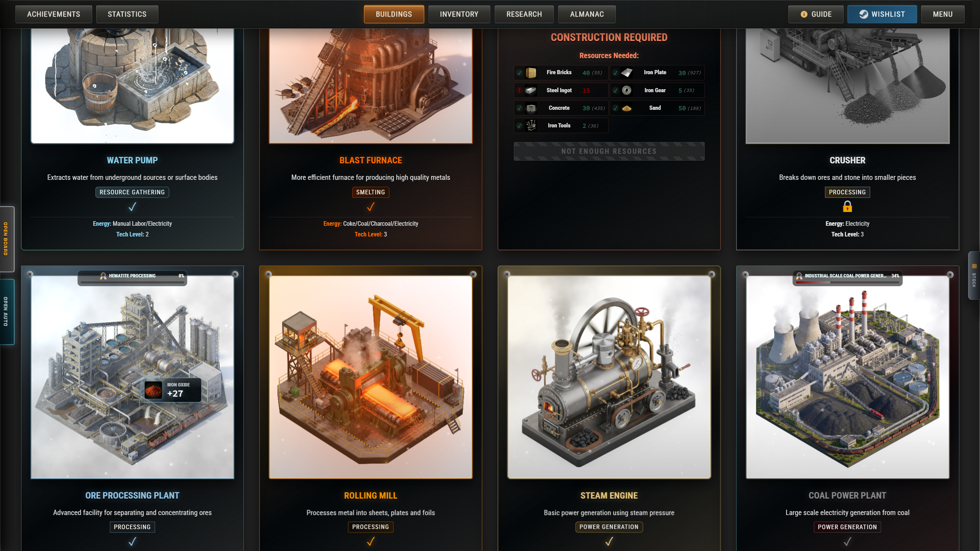Click the checkmark under Water Pump
Image resolution: width=980 pixels, height=551 pixels.
point(132,207)
